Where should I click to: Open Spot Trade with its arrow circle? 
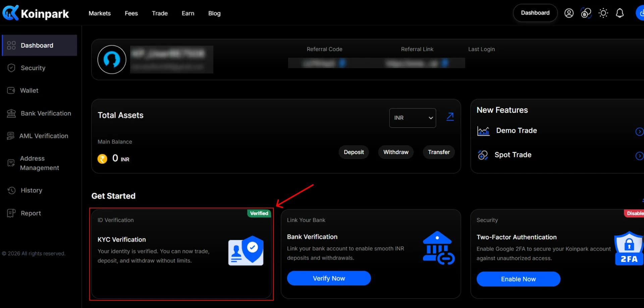[x=639, y=156]
